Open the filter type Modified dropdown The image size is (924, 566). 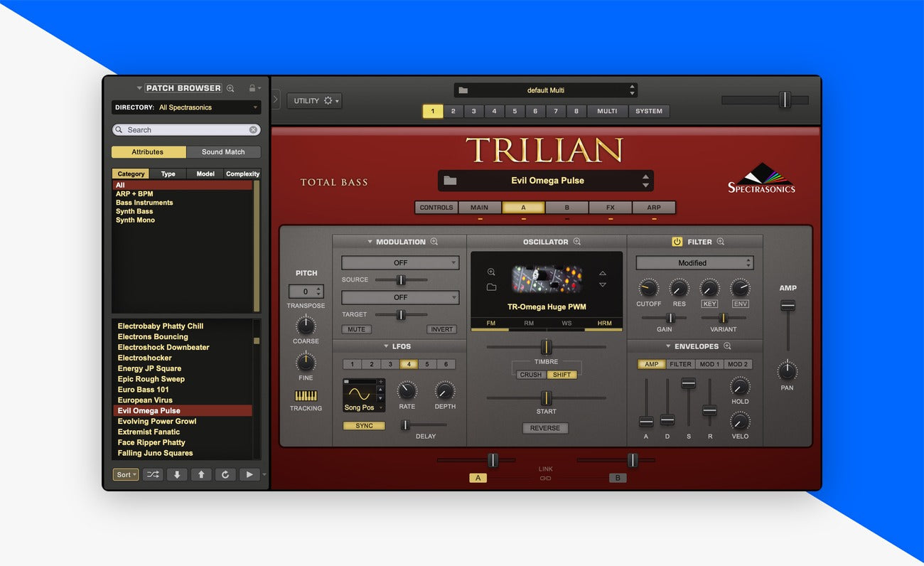[x=694, y=263]
